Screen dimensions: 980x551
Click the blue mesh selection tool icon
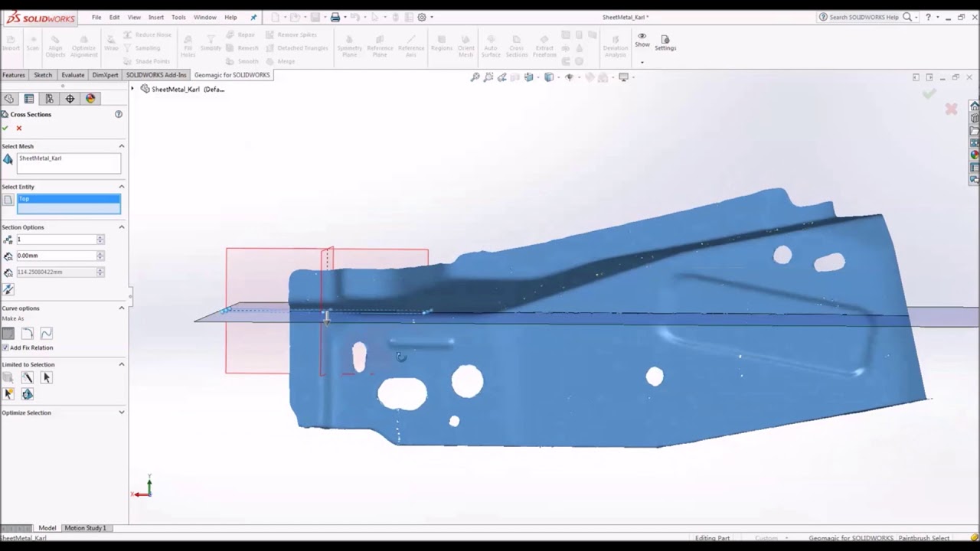tap(28, 393)
